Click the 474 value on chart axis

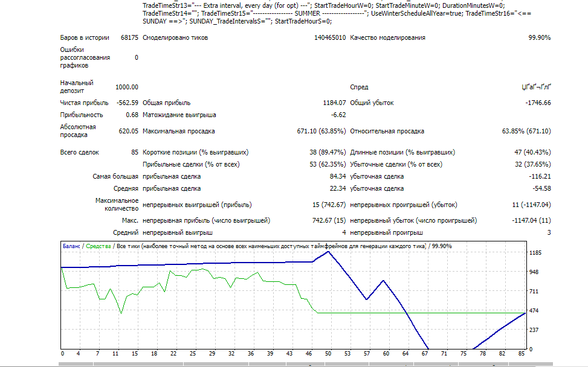534,310
